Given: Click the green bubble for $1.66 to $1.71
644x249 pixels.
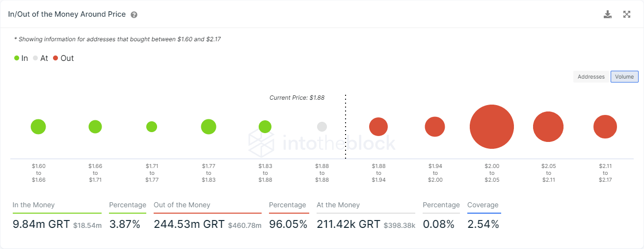Looking at the screenshot, I should 95,127.
